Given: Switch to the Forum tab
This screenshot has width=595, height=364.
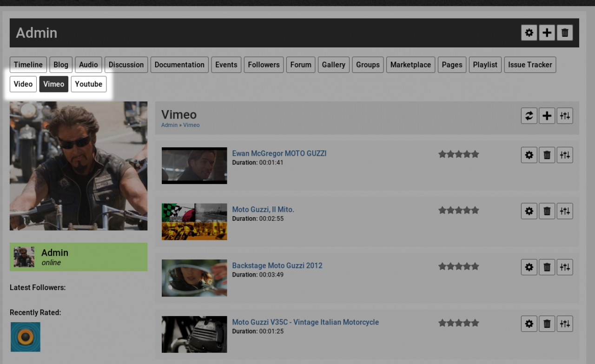Looking at the screenshot, I should (301, 65).
